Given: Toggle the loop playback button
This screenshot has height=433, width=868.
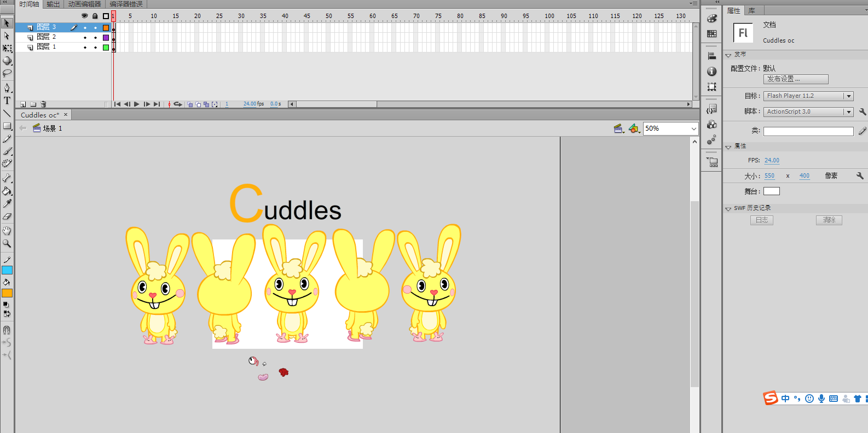Looking at the screenshot, I should click(178, 104).
